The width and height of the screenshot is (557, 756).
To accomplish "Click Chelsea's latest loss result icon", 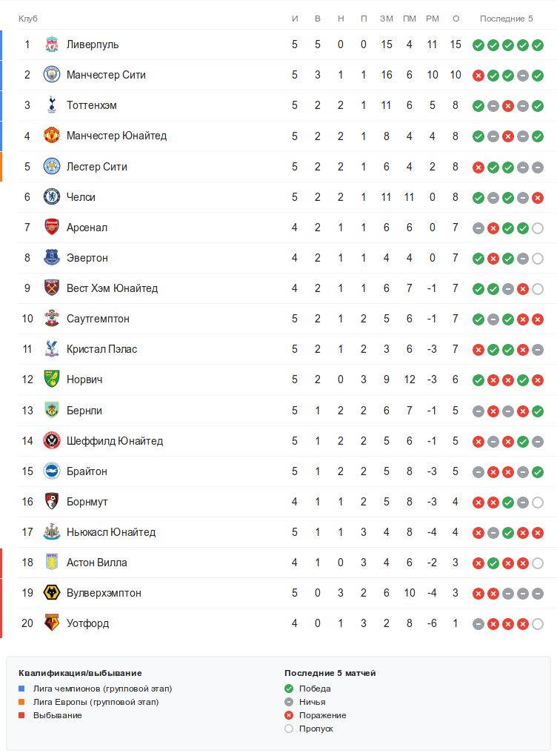I will point(538,197).
